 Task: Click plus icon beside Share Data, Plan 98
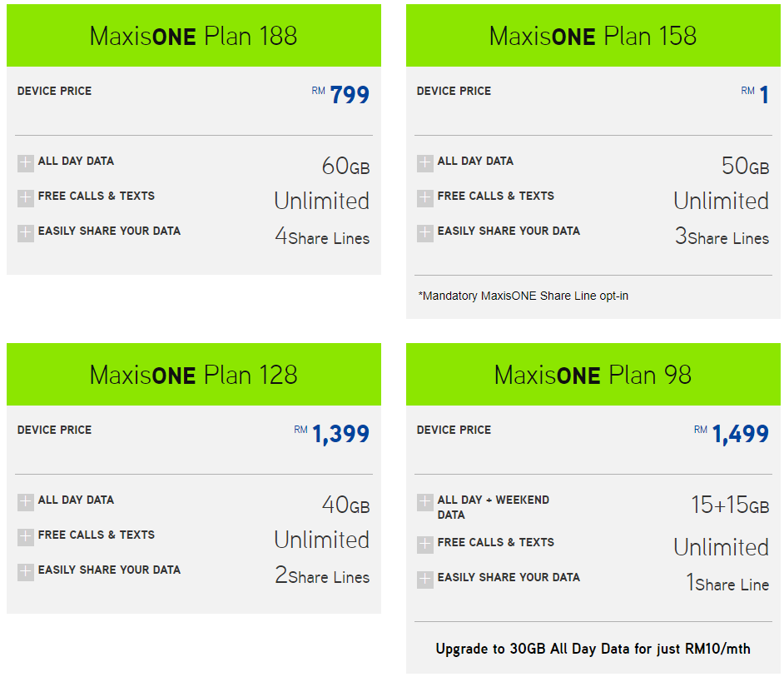tap(425, 580)
